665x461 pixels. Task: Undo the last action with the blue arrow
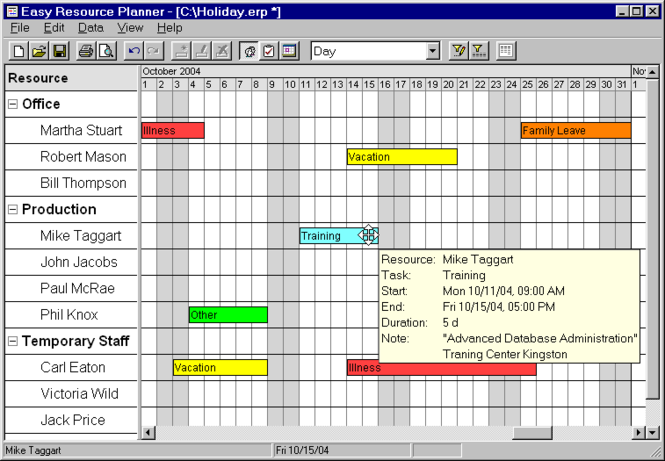[x=134, y=51]
